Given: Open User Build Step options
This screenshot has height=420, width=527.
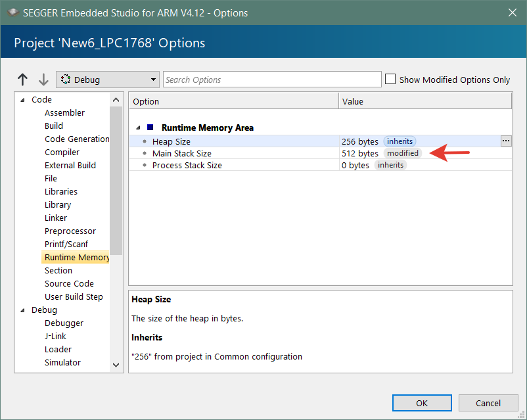Looking at the screenshot, I should point(74,296).
